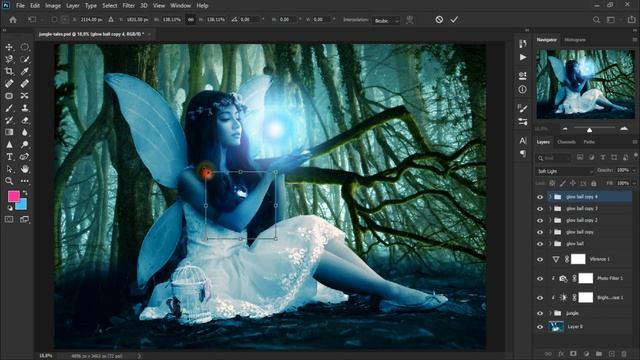The width and height of the screenshot is (640, 360).
Task: Select the Path Selection arrow tool
Action: click(9, 169)
